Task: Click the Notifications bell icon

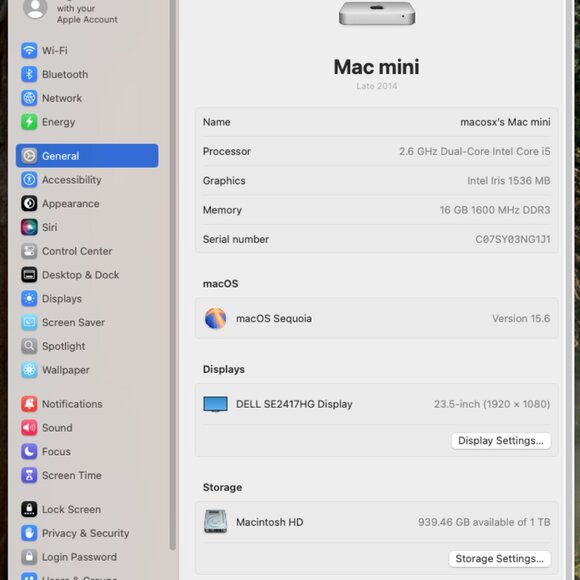Action: tap(29, 404)
